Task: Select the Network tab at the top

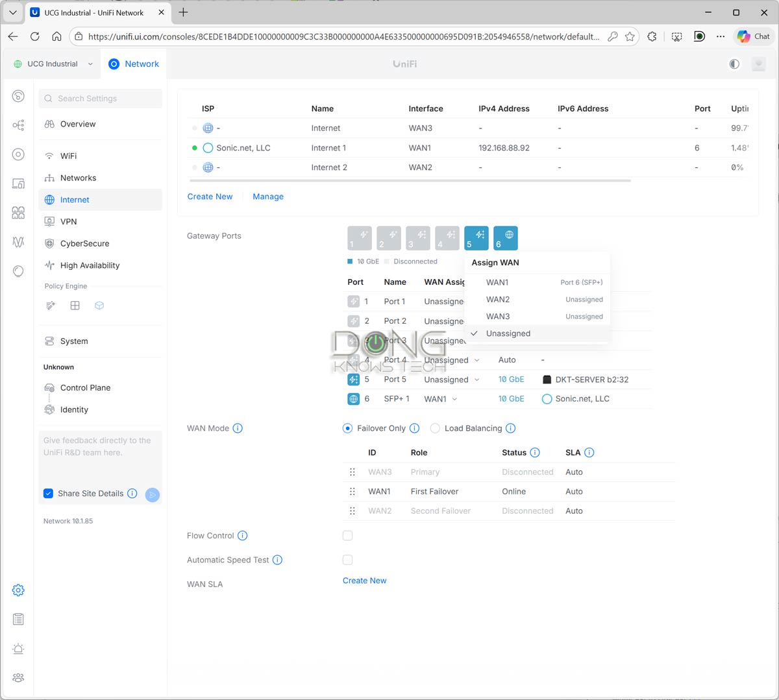Action: [134, 64]
